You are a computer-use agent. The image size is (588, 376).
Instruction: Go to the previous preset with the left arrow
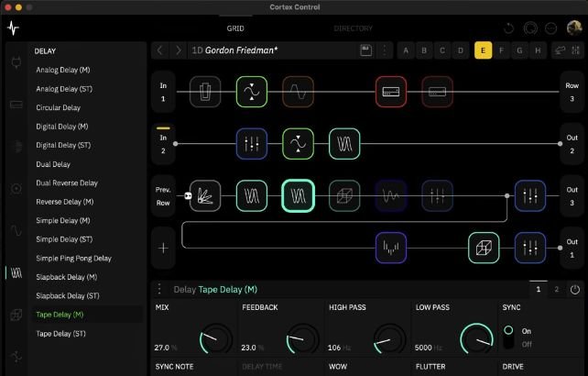tap(160, 50)
